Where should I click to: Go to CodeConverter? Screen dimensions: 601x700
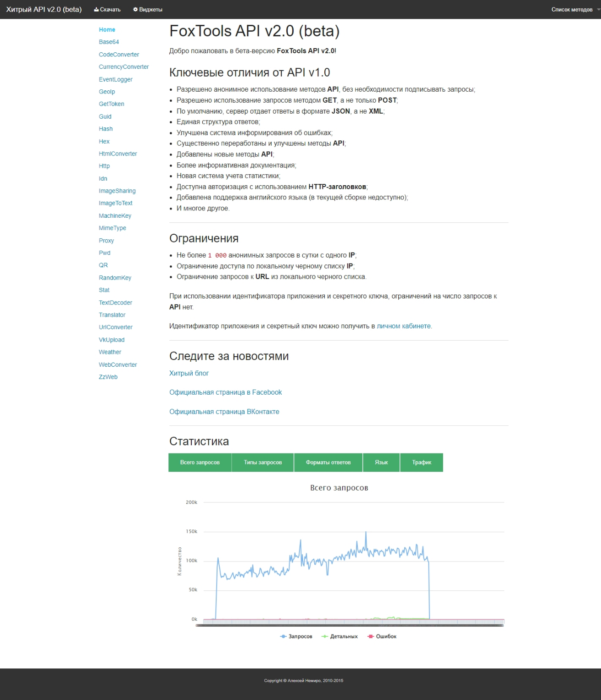(x=119, y=55)
